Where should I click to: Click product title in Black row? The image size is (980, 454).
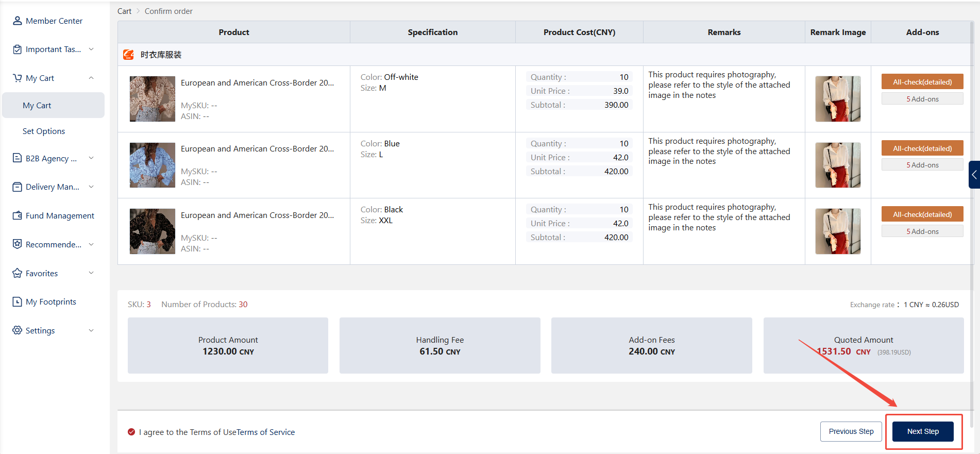click(257, 215)
